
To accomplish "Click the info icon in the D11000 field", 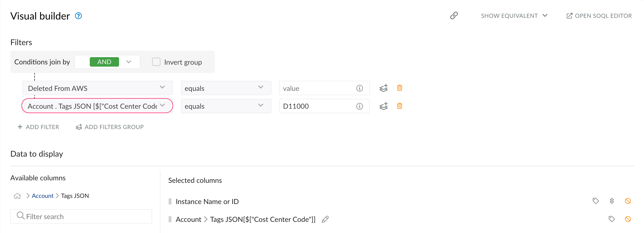I will click(360, 106).
